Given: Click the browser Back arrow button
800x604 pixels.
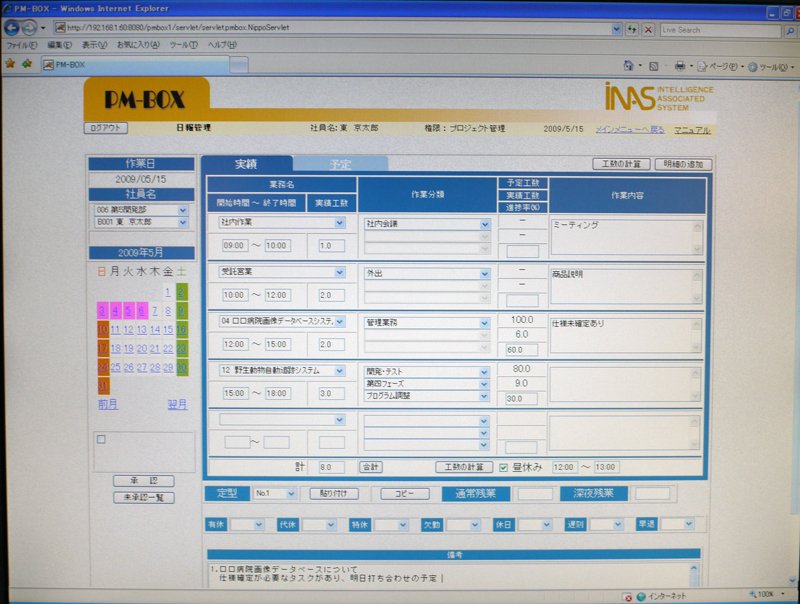Looking at the screenshot, I should (12, 28).
